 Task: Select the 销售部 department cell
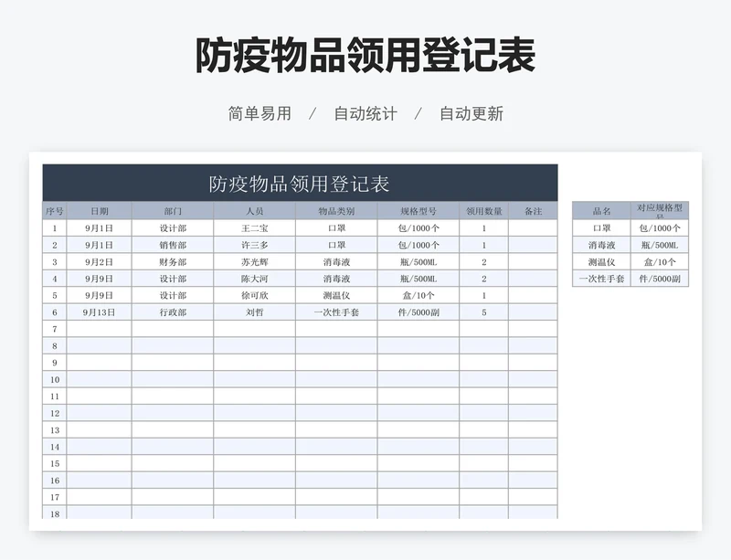173,245
